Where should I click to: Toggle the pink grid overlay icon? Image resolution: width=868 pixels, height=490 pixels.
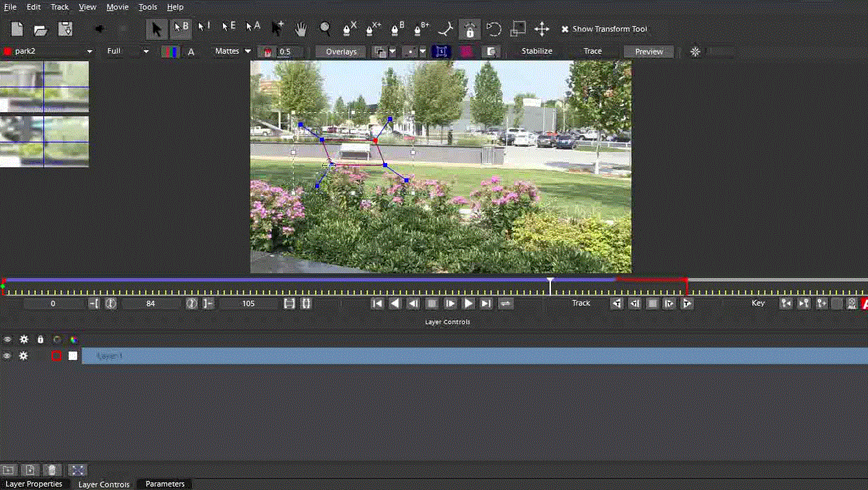[x=466, y=52]
